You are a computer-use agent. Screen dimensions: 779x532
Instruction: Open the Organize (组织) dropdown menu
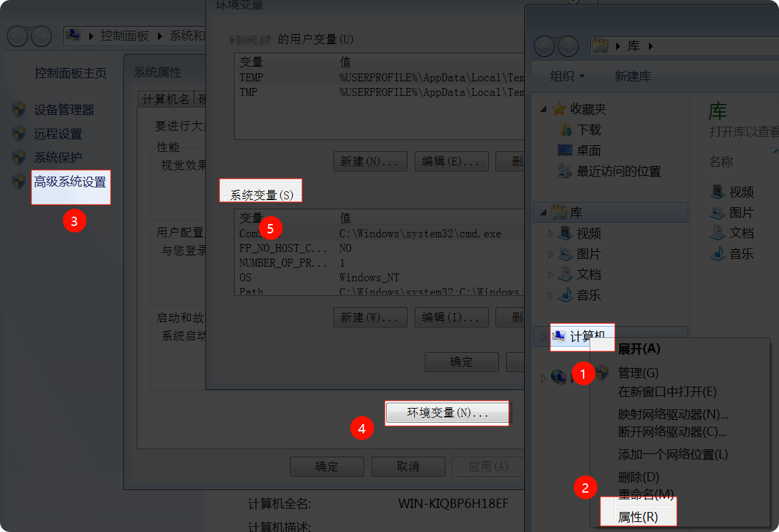pos(567,77)
